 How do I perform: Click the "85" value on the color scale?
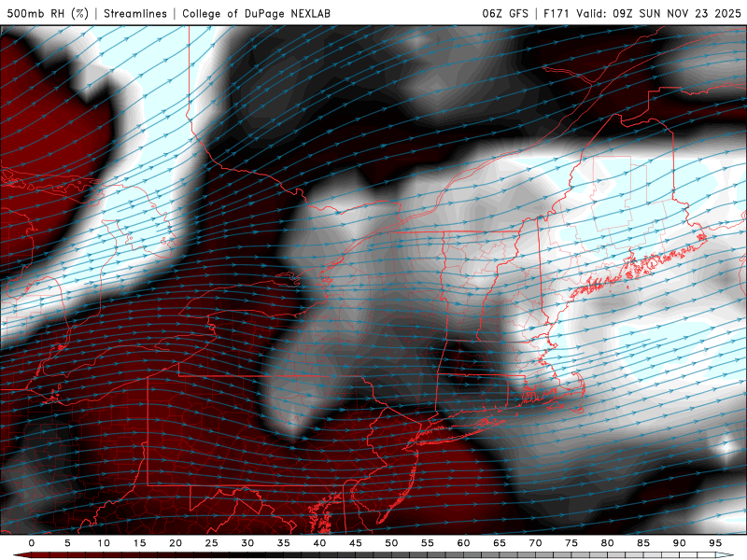643,543
